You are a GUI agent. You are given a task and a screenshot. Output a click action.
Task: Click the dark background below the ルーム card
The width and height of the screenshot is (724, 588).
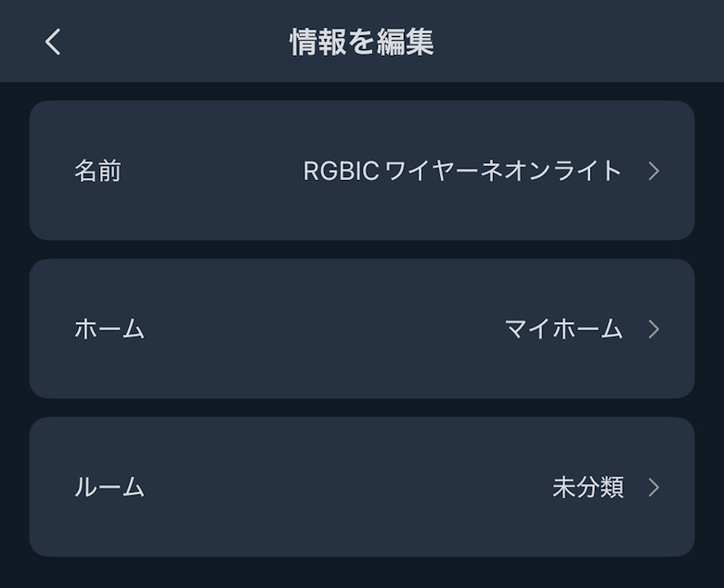(362, 573)
